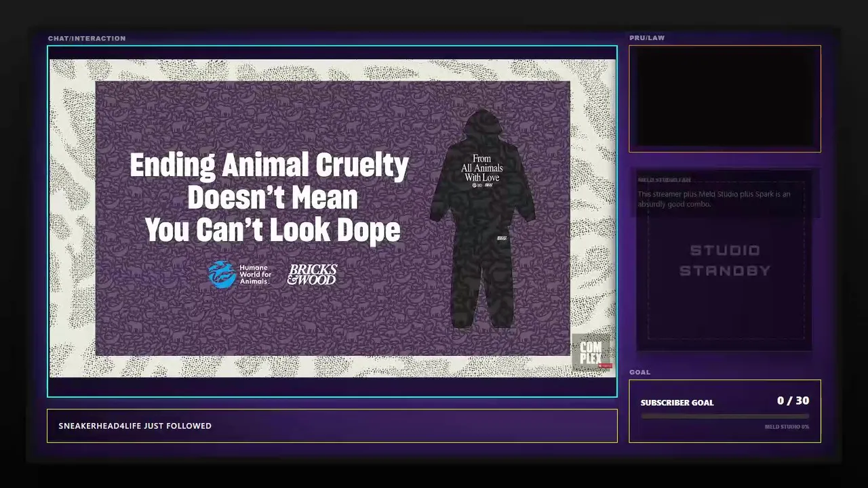Click the '0 / 30' goal counter

coord(793,401)
